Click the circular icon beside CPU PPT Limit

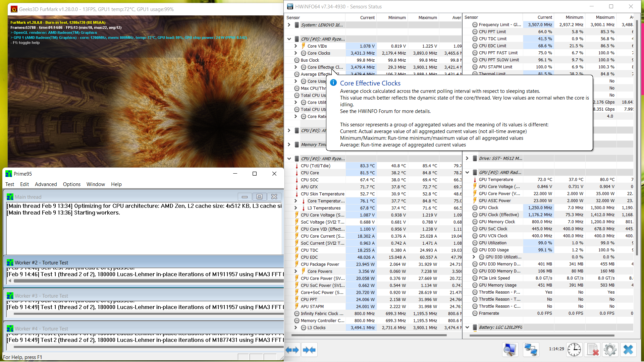[x=475, y=32]
